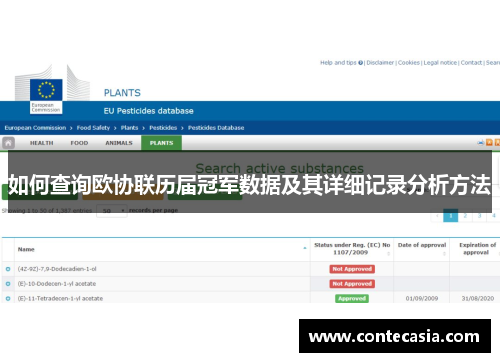Click the orange font-size 'A' icon
Viewport: 500px width, 362px height.
(489, 143)
